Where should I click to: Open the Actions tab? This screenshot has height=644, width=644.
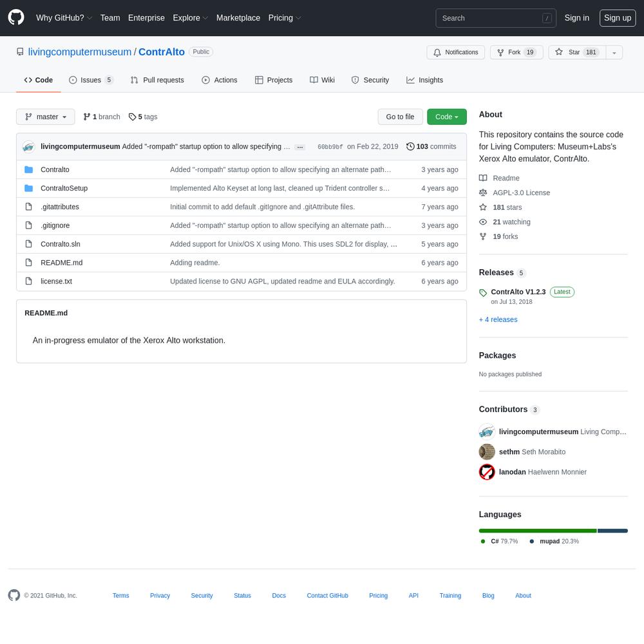220,80
